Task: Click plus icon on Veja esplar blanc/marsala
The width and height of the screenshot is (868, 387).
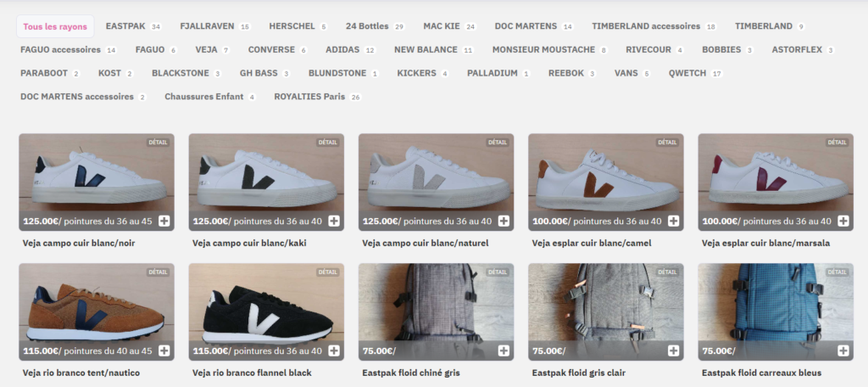Action: click(x=843, y=221)
